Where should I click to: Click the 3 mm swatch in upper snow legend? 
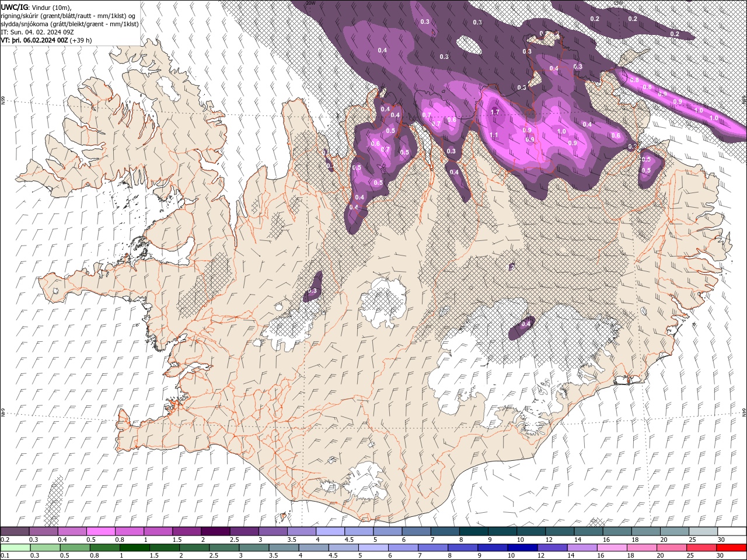tap(272, 531)
